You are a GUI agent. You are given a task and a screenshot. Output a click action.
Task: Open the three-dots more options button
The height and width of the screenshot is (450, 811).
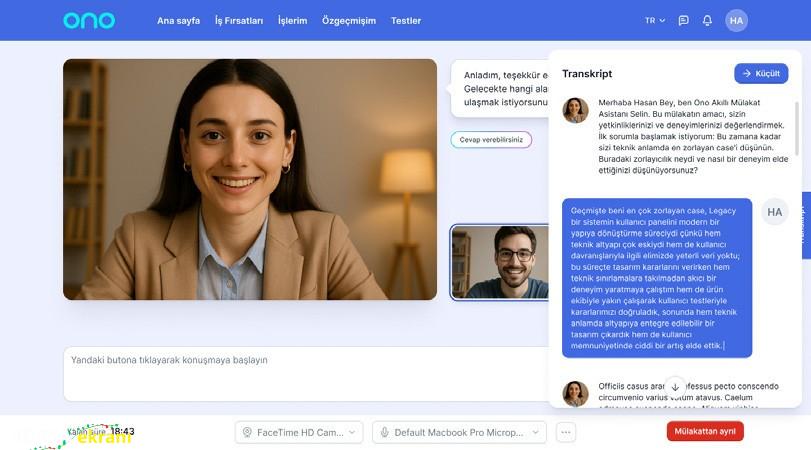pyautogui.click(x=566, y=432)
